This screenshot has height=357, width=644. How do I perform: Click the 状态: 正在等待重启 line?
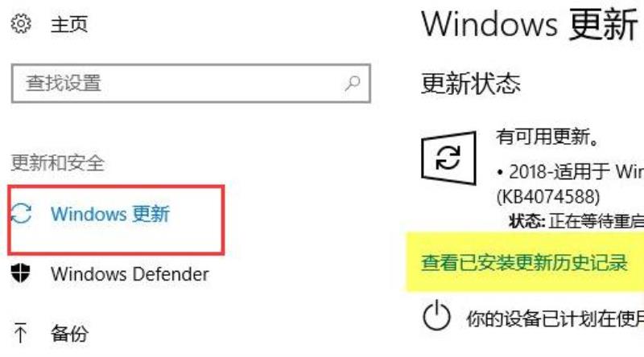click(x=576, y=222)
